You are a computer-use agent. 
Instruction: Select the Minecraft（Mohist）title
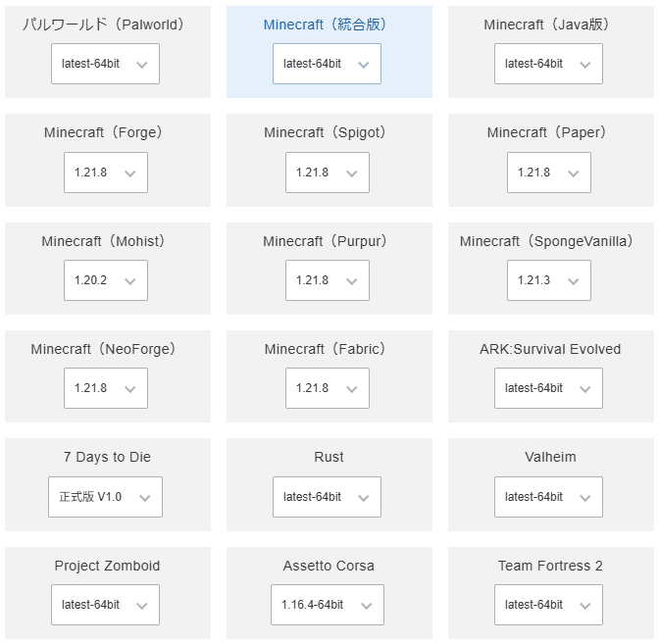pyautogui.click(x=103, y=241)
